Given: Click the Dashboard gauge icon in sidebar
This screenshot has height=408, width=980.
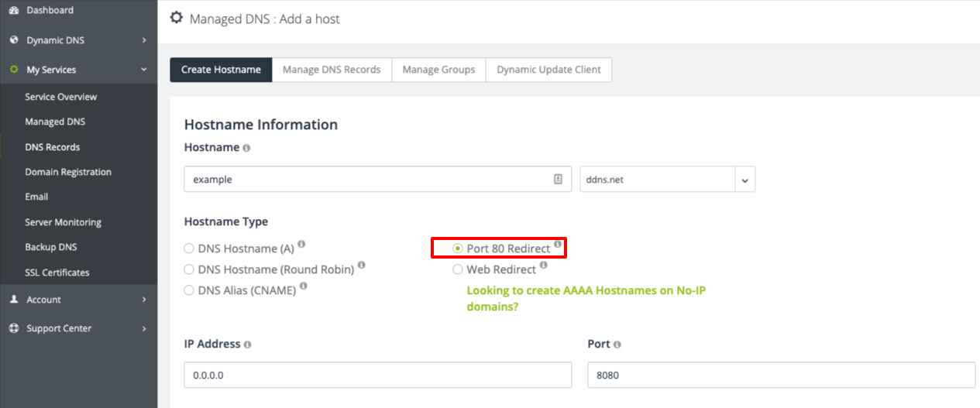Looking at the screenshot, I should point(13,10).
